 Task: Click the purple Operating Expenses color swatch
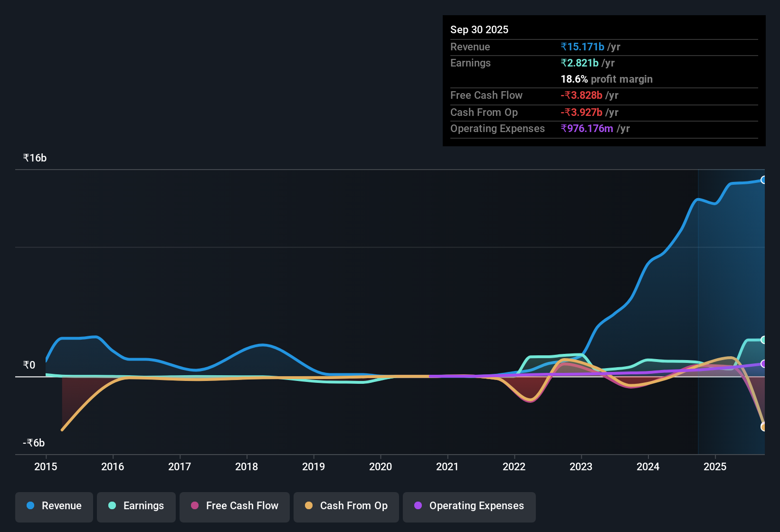418,506
